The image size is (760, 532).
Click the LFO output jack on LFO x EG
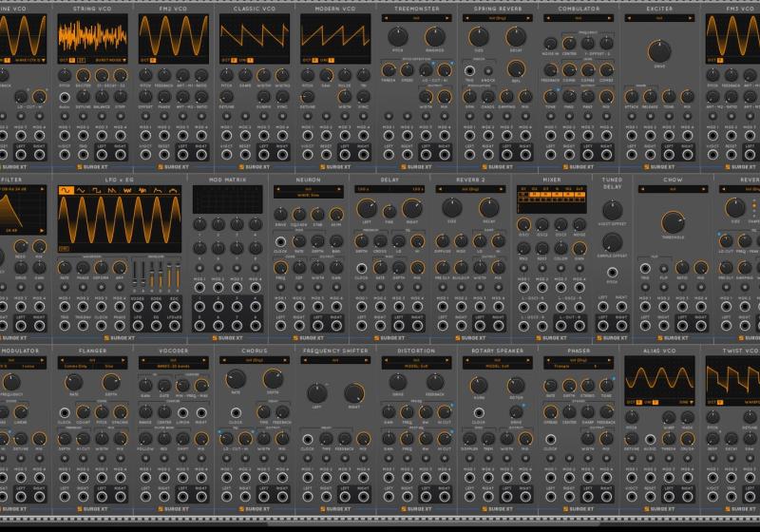point(138,326)
